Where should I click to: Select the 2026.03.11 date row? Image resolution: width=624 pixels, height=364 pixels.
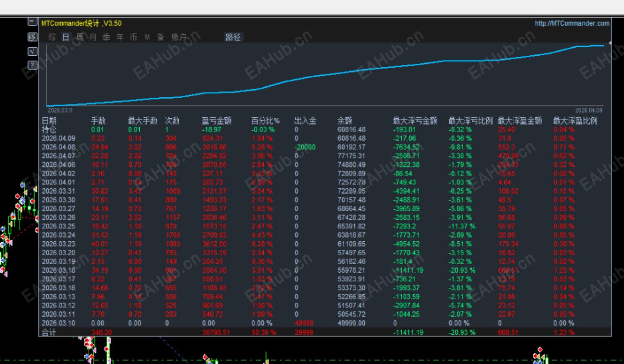tap(58, 314)
